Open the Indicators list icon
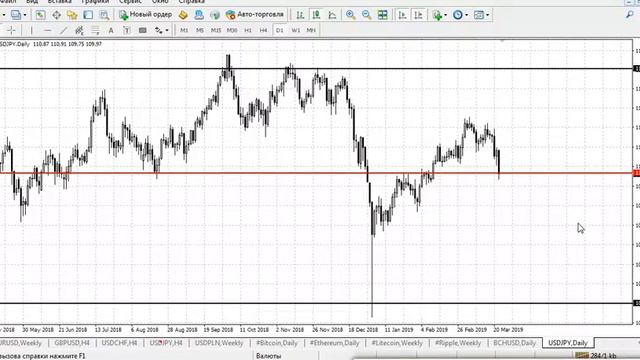This screenshot has height=360, width=640. [437, 15]
